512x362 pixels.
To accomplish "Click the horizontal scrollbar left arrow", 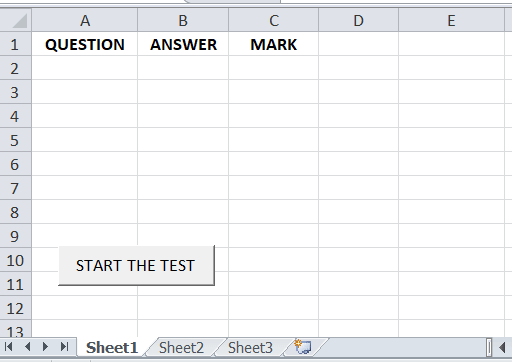I will tap(503, 348).
